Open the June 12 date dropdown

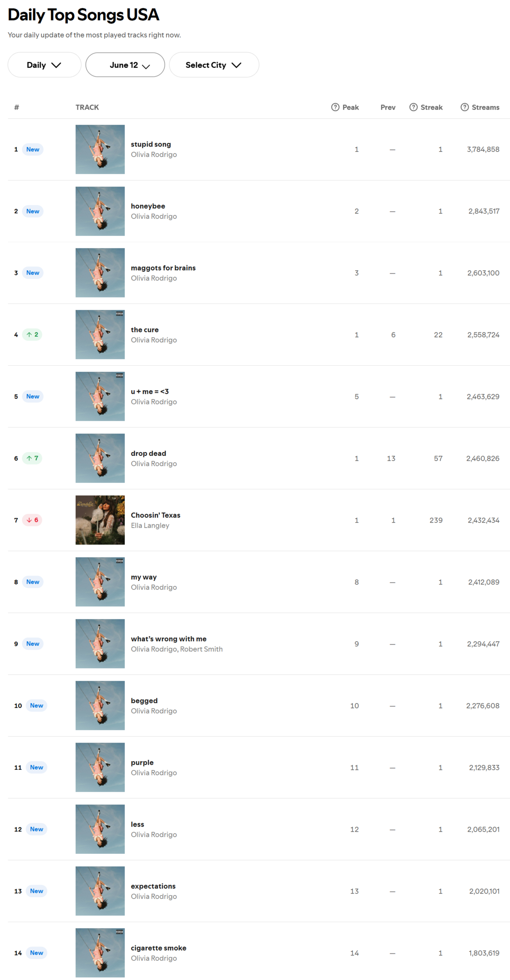pos(125,65)
